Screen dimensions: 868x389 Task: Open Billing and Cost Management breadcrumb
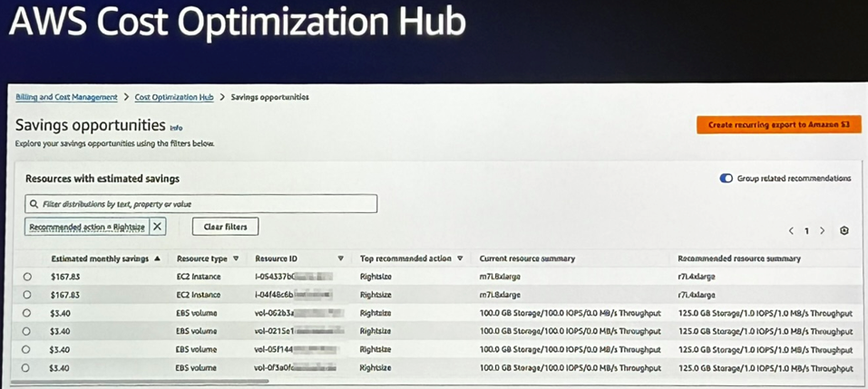66,97
